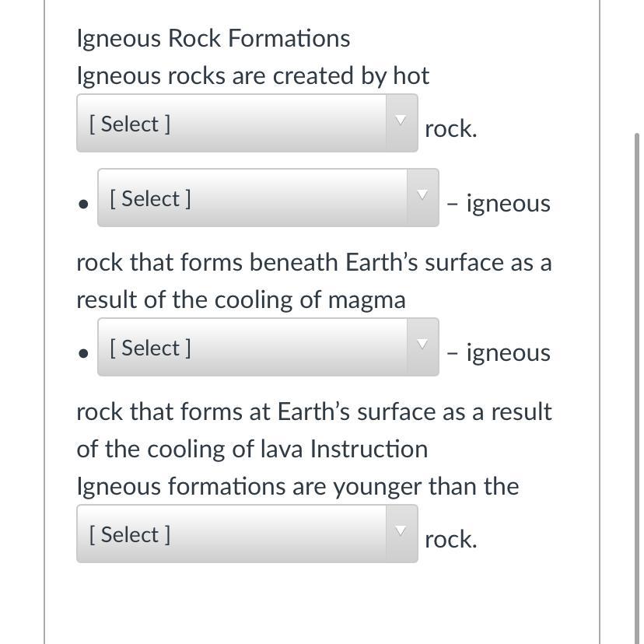This screenshot has width=644, height=644.
Task: Click the arrow icon on the bottom dropdown
Action: point(401,532)
